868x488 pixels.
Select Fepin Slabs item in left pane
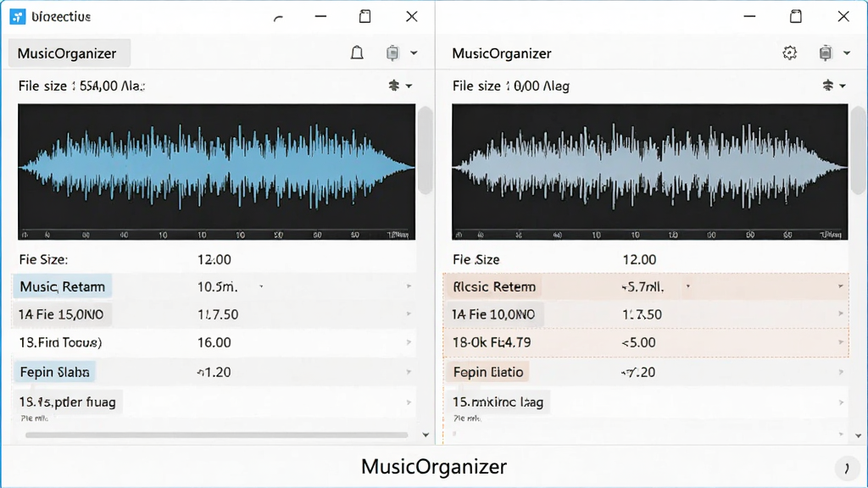55,372
